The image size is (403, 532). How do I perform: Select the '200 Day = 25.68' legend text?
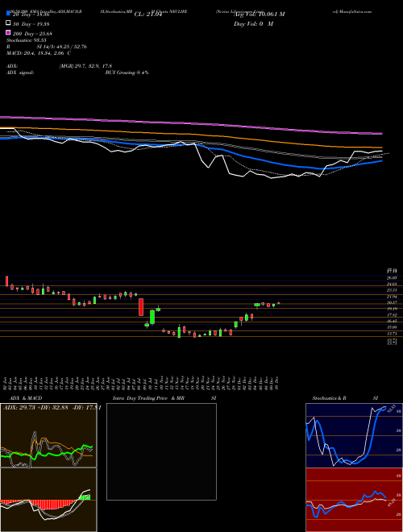tap(32, 33)
